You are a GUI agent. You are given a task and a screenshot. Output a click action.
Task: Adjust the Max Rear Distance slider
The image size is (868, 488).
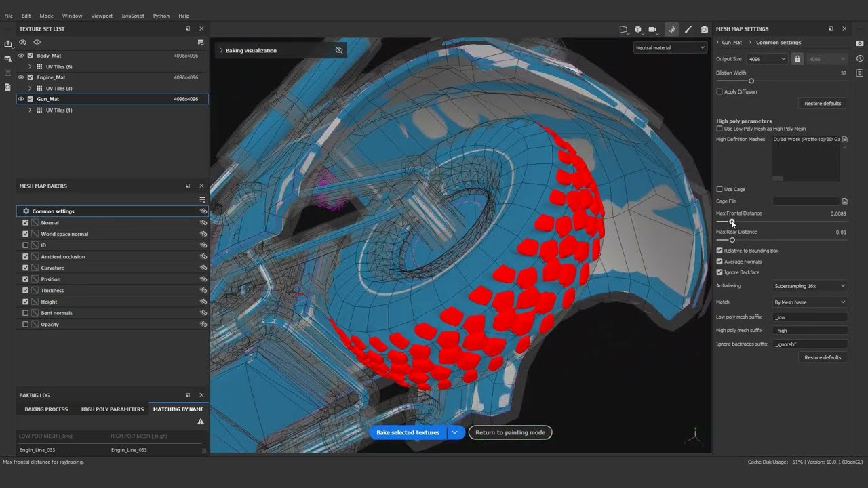point(732,240)
